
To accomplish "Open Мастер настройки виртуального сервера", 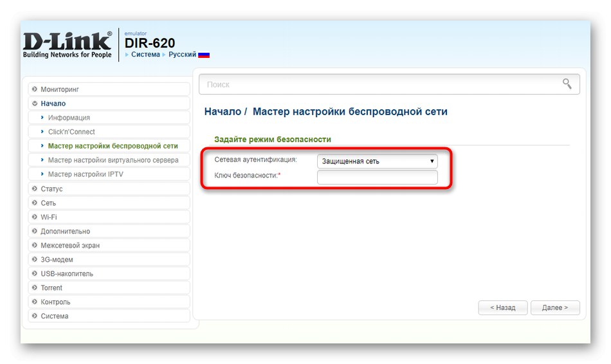I will click(109, 159).
